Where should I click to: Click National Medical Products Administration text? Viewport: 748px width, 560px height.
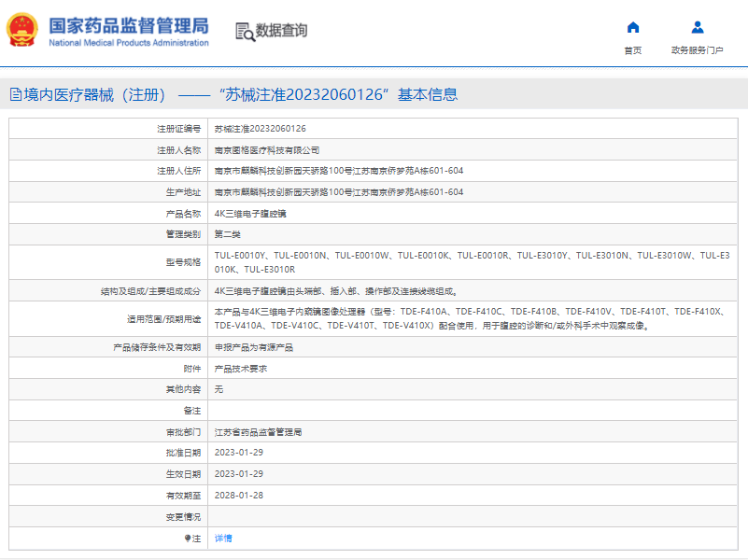pyautogui.click(x=129, y=43)
